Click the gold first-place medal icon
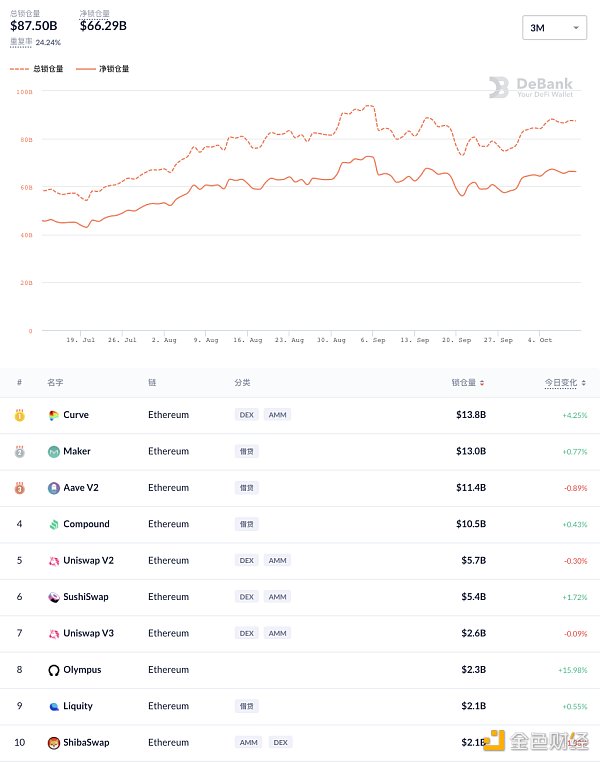Image resolution: width=600 pixels, height=762 pixels. (x=19, y=415)
